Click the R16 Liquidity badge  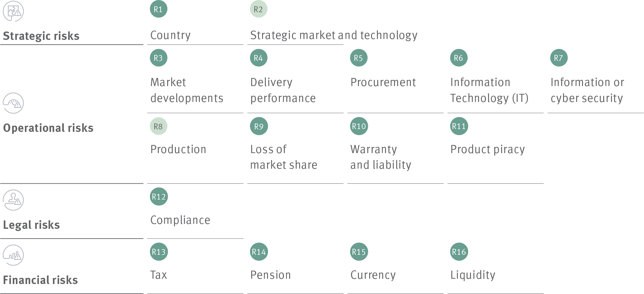point(459,252)
